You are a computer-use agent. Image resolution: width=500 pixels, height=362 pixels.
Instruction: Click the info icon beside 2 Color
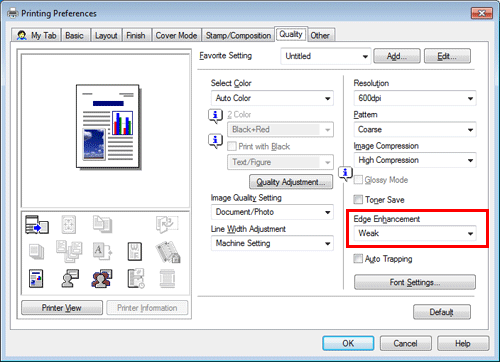(x=215, y=116)
